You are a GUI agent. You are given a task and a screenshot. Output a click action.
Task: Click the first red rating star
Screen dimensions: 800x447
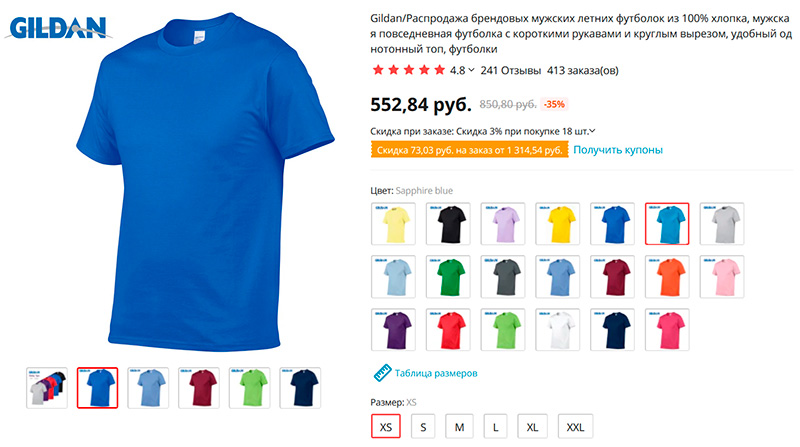tap(378, 70)
